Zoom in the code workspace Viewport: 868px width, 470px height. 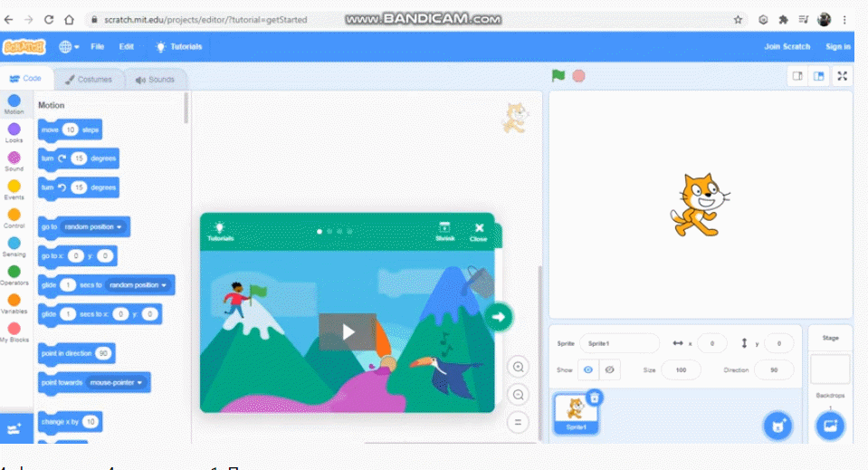pos(518,367)
